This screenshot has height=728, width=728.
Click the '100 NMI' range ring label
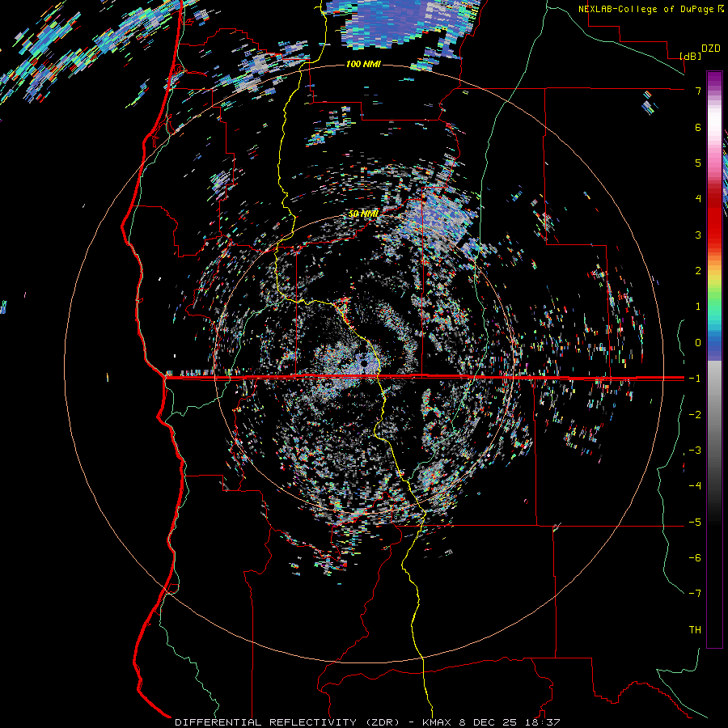(x=363, y=64)
